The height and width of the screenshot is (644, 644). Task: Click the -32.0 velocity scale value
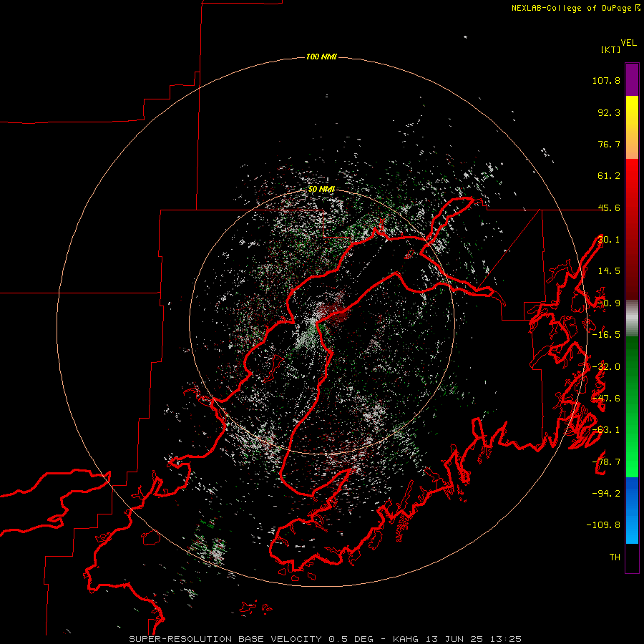(x=606, y=367)
